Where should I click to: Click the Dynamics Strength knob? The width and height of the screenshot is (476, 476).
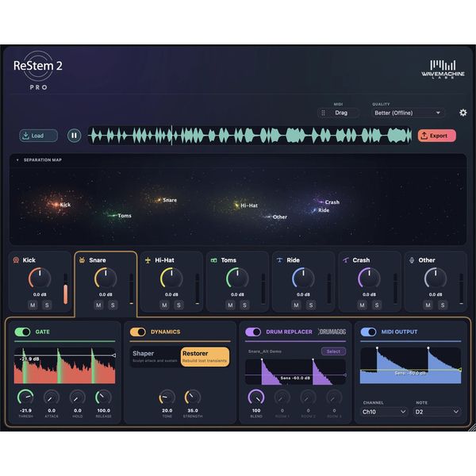click(193, 397)
